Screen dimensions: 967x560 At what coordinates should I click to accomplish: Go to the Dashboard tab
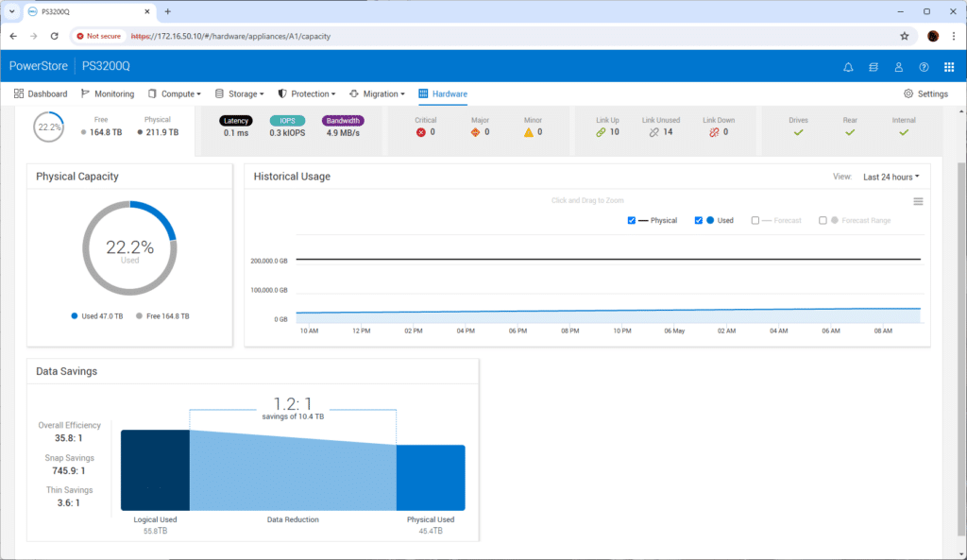click(x=41, y=93)
